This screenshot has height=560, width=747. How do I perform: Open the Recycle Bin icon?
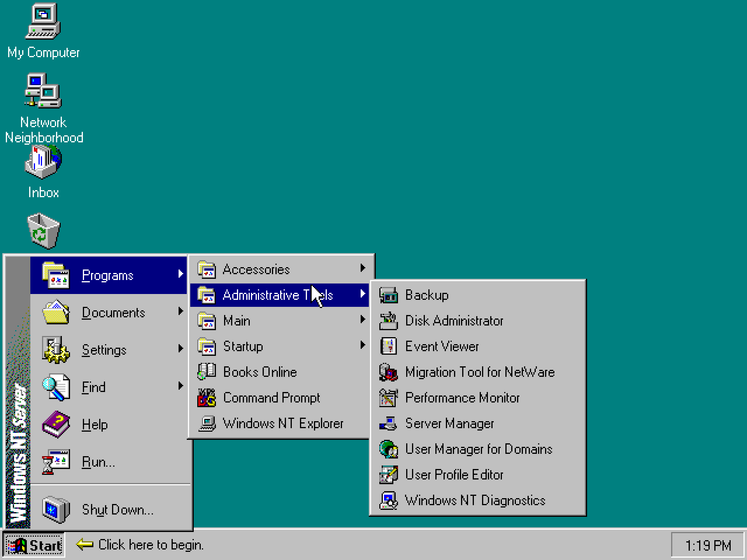(x=44, y=231)
